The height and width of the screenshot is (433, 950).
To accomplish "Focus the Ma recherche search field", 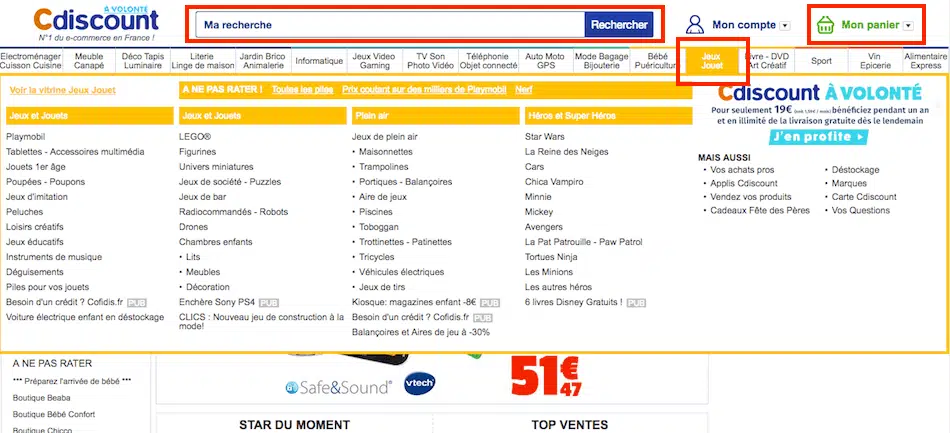I will (388, 24).
